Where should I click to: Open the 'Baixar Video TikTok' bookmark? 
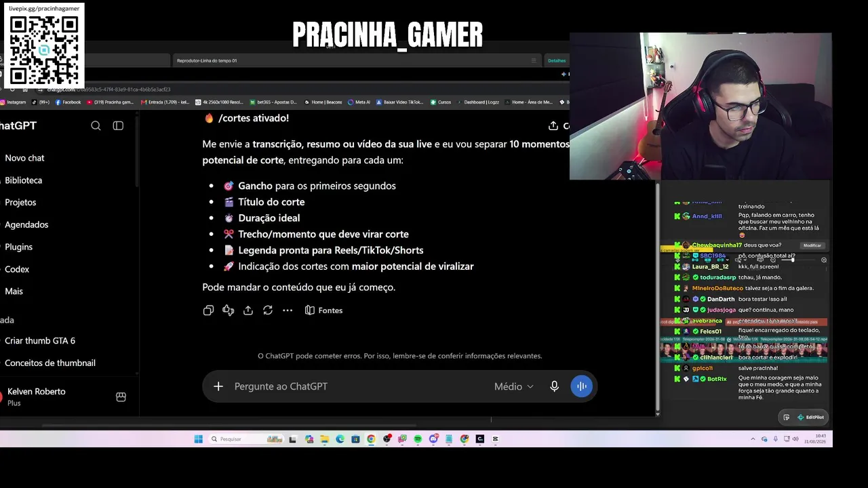(399, 102)
